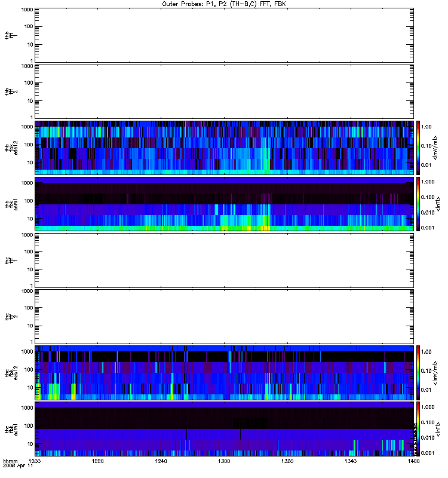Click the '100' y-tick on thb fbk scm1
This screenshot has width=448, height=478.
[x=29, y=201]
